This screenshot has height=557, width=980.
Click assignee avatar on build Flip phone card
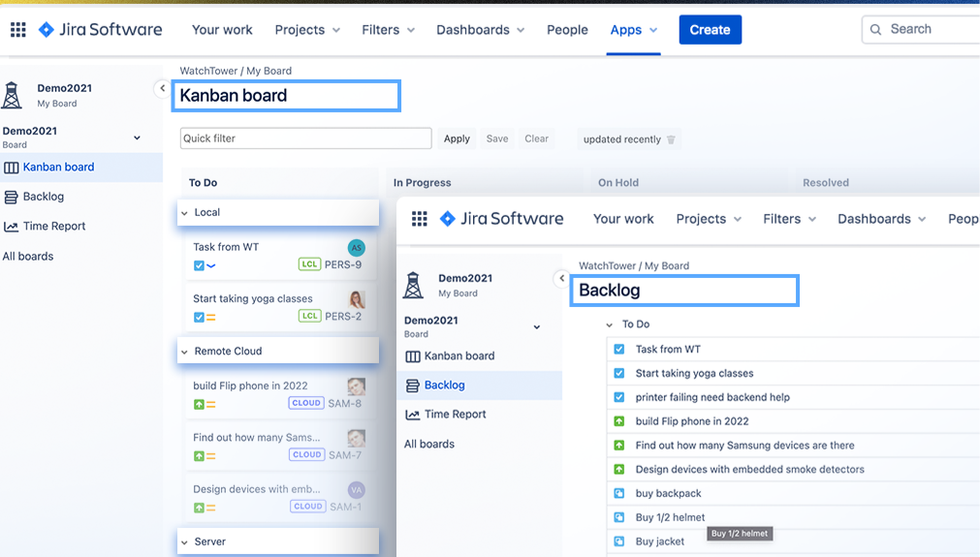(x=357, y=387)
